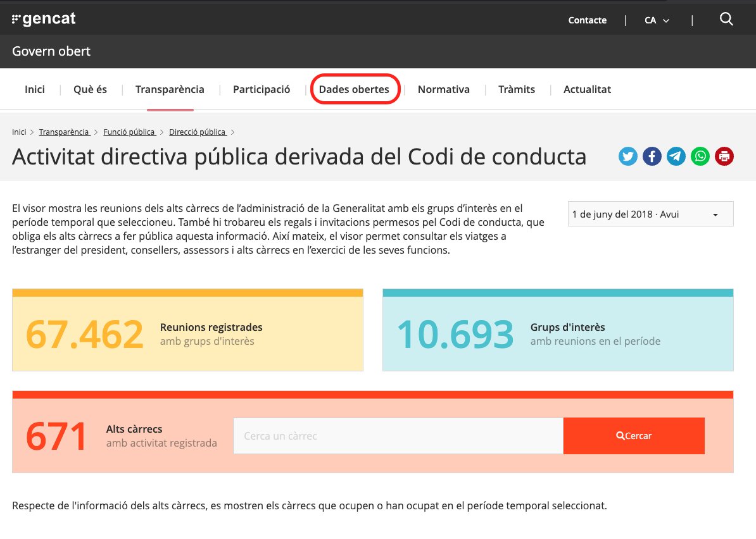
Task: Select the Transparència tab
Action: pos(170,90)
